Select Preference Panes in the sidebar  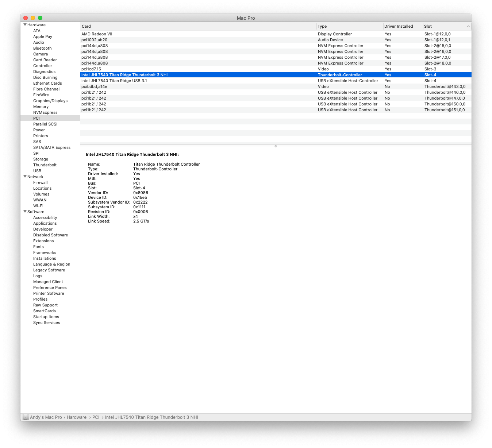[50, 287]
